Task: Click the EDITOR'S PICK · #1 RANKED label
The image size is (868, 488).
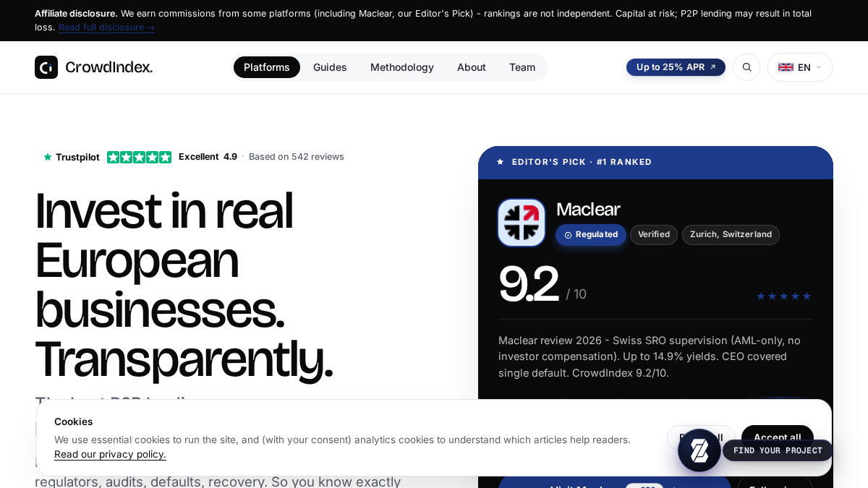Action: (x=582, y=162)
